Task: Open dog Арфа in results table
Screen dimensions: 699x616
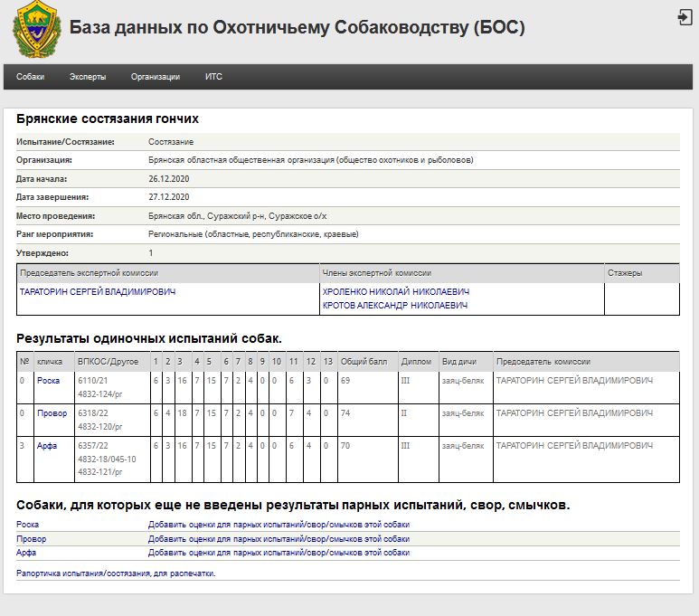Action: click(47, 445)
